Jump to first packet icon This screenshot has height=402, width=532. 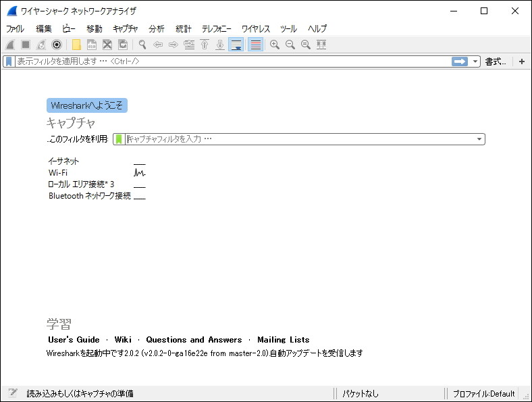pyautogui.click(x=205, y=45)
